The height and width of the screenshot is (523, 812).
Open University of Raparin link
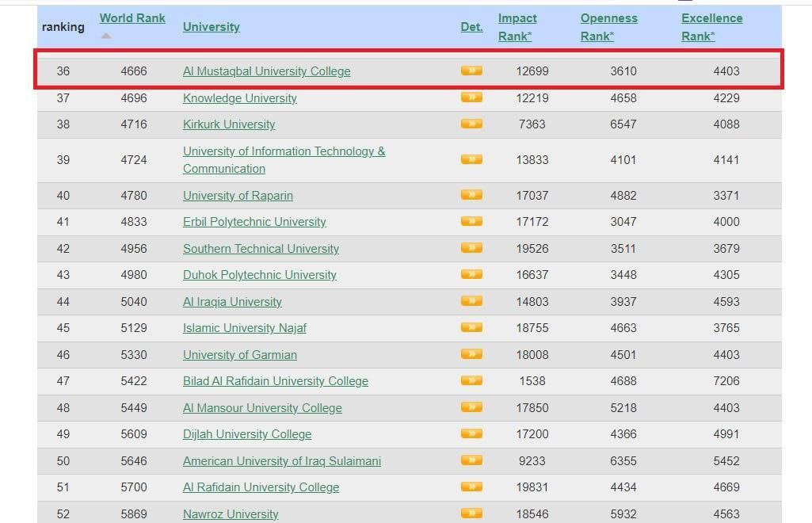pos(238,196)
